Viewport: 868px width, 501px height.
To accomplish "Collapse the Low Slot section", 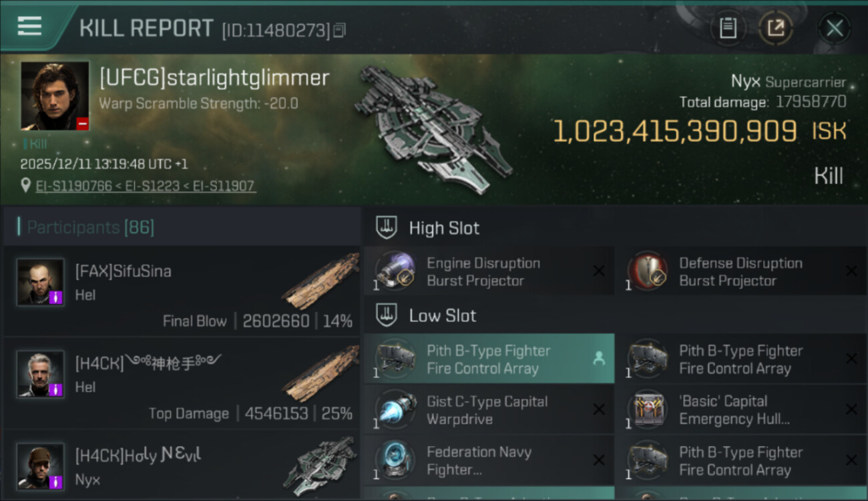I will tap(386, 315).
